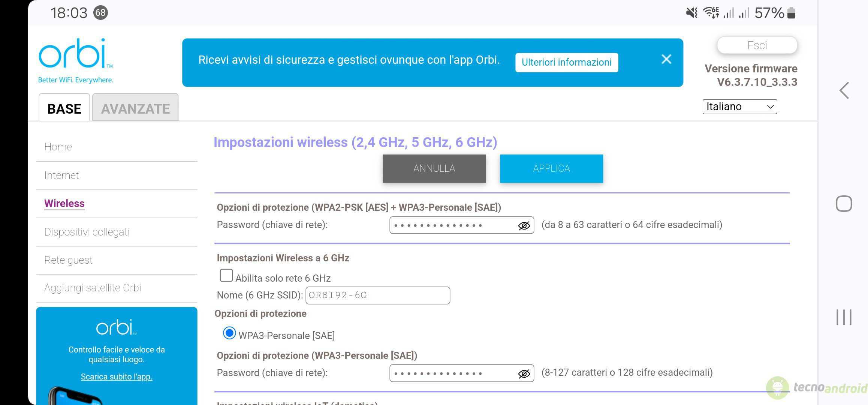Click the APPLICA button
Viewport: 868px width, 405px height.
(551, 169)
